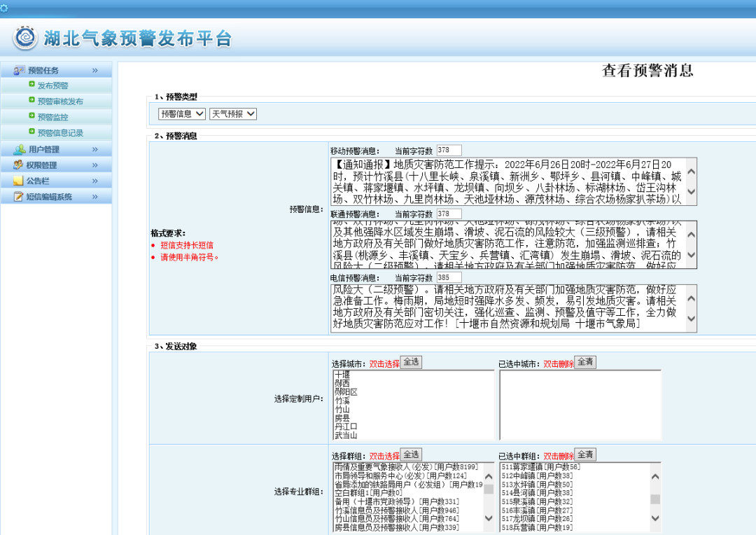
Task: Open the 预警信息记录 menu item
Action: click(60, 133)
